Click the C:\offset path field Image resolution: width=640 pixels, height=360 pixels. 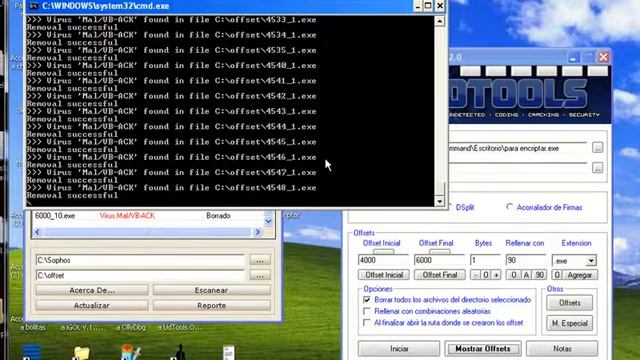coord(140,276)
